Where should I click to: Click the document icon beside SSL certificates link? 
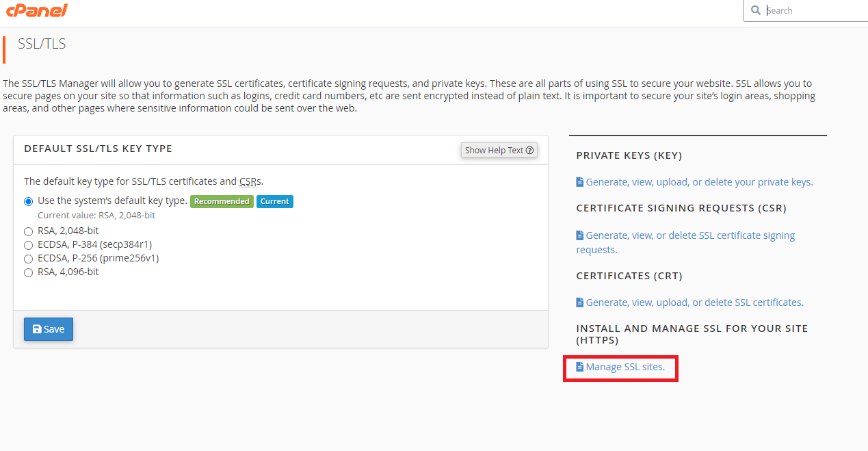point(580,302)
